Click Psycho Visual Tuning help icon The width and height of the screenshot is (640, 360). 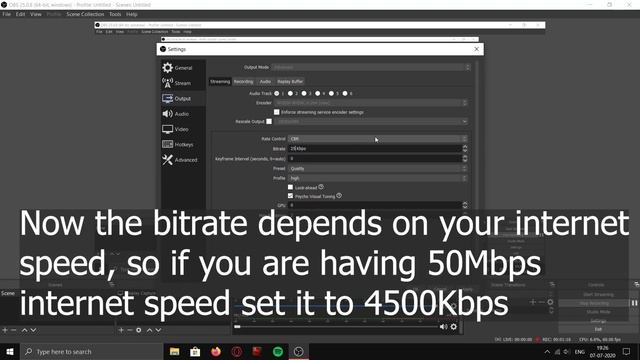pyautogui.click(x=339, y=196)
